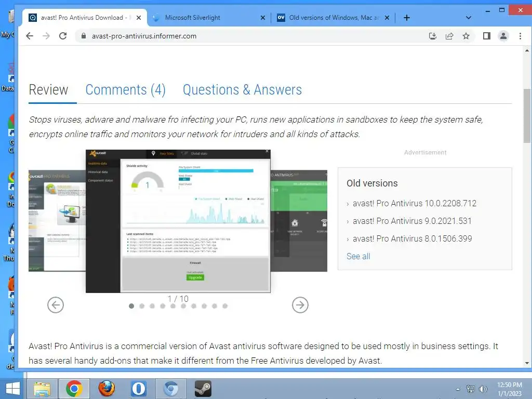Viewport: 532px width, 399px height.
Task: Click the scrollbar up arrow
Action: pyautogui.click(x=527, y=50)
